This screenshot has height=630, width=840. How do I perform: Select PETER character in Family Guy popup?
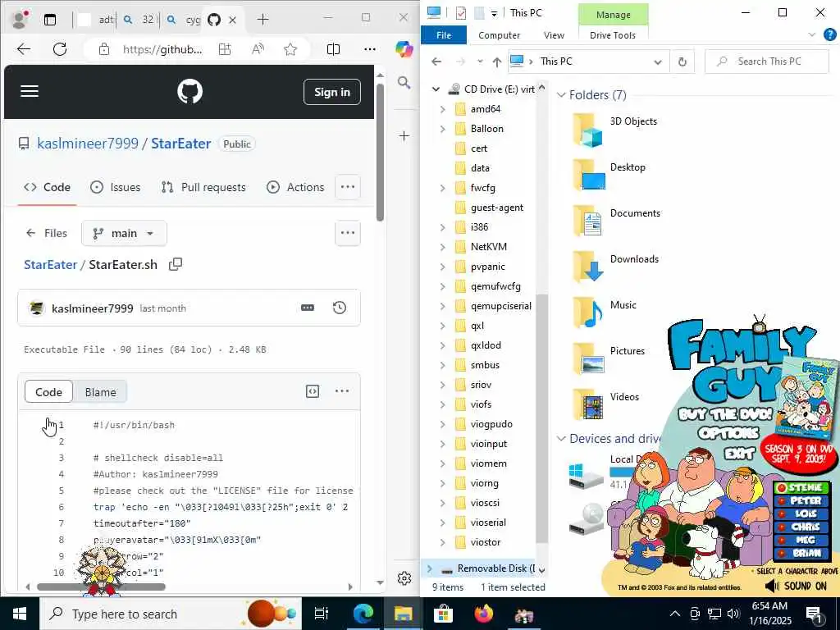[x=802, y=501]
